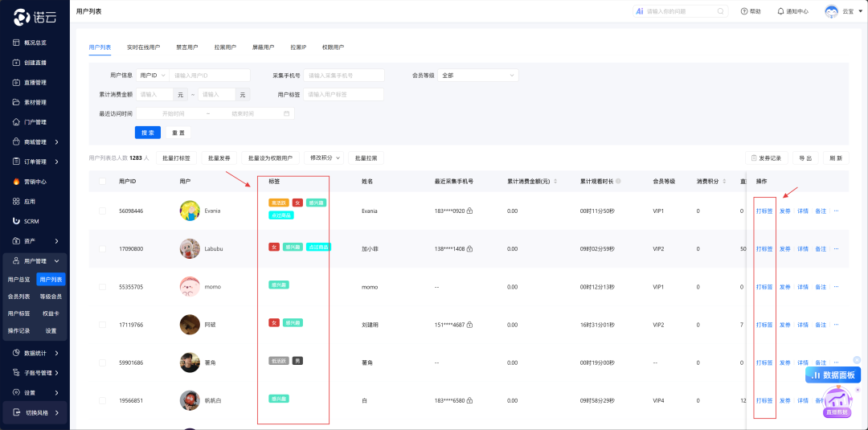This screenshot has width=868, height=430.
Task: Open the 数据面板 floating widget
Action: click(x=833, y=375)
